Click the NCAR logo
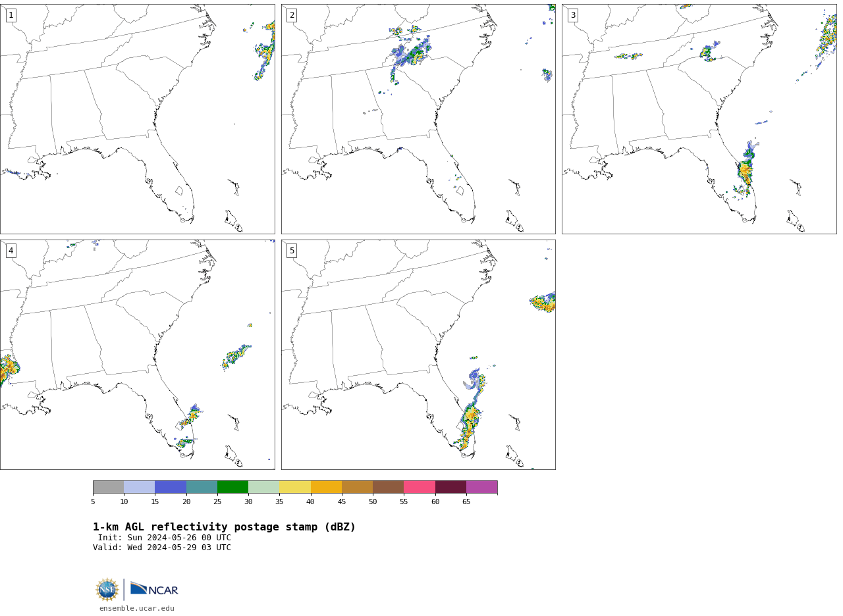Screen dimensions: 843x616 [154, 589]
